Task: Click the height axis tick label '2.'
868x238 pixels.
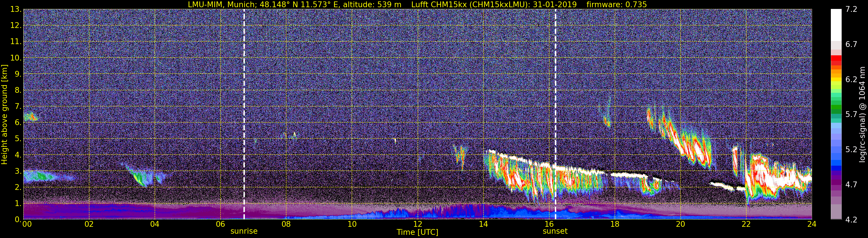Action: [18, 188]
